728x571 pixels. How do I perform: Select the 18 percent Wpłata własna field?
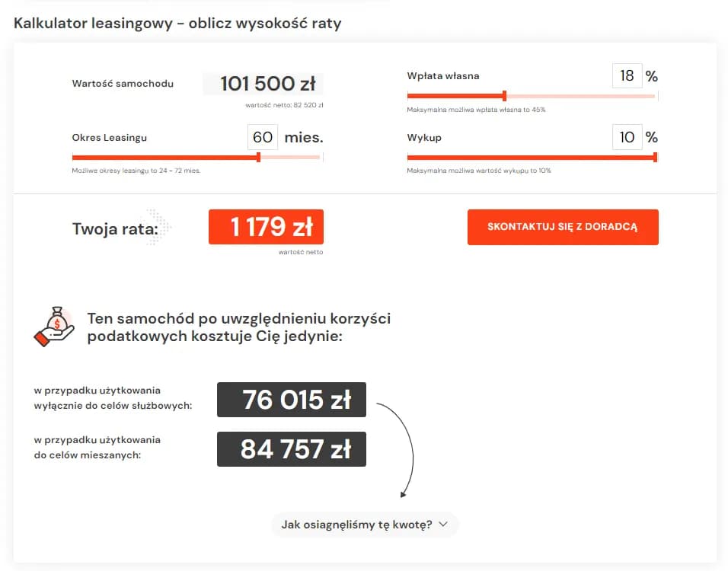pos(627,75)
